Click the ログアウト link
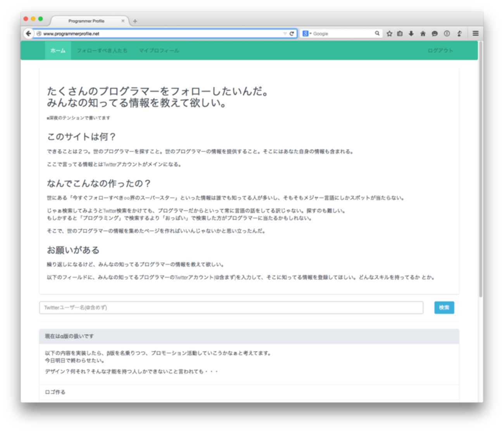This screenshot has height=432, width=504. point(440,51)
